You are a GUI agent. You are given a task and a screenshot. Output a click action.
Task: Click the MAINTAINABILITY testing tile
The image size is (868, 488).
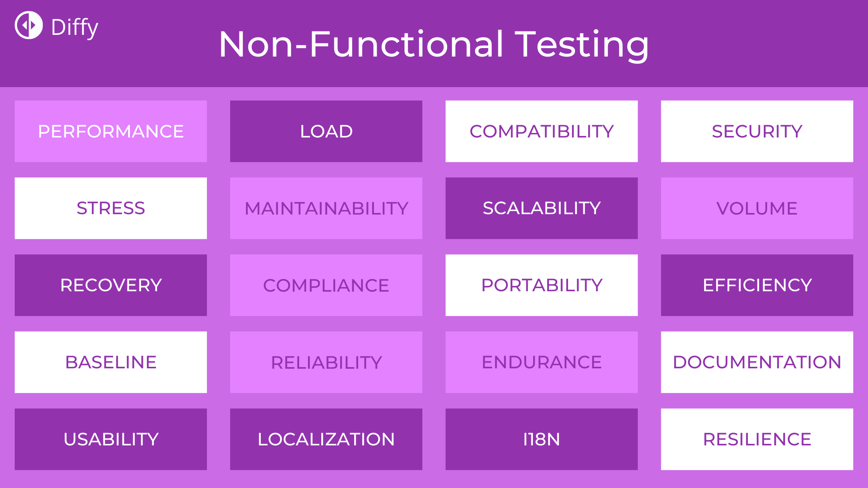(x=326, y=208)
